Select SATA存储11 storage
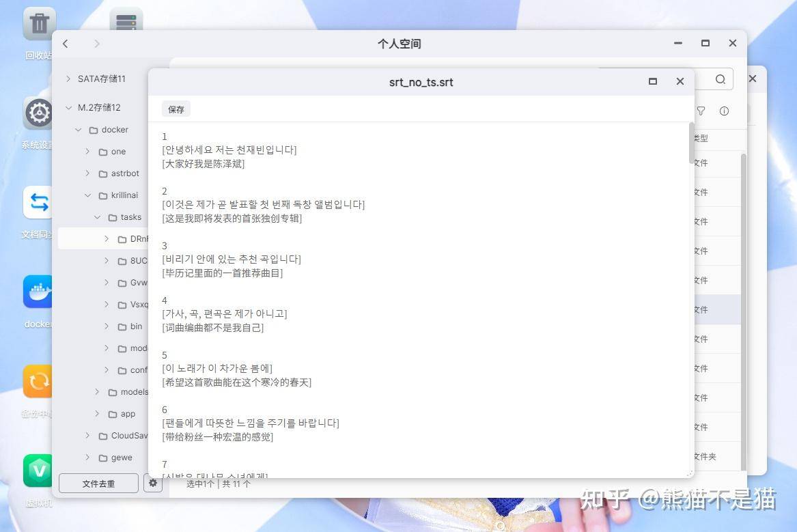Image resolution: width=797 pixels, height=532 pixels. (x=101, y=79)
